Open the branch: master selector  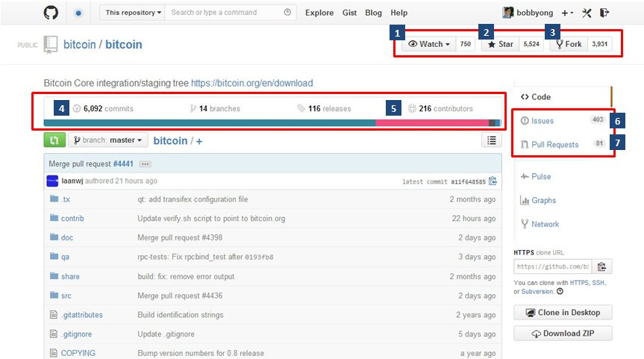click(x=108, y=140)
